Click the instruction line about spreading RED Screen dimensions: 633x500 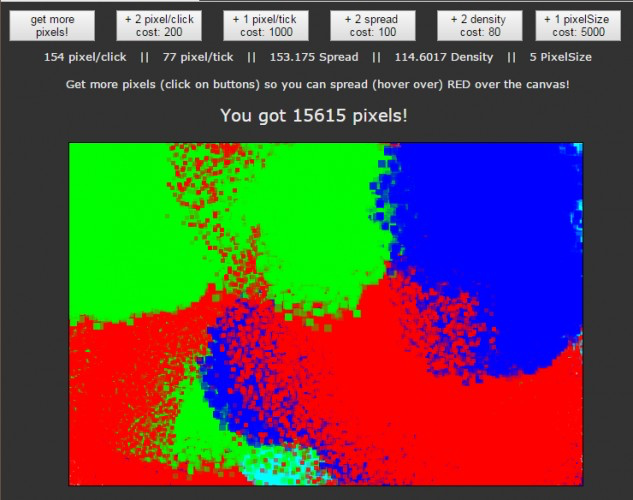coord(317,84)
